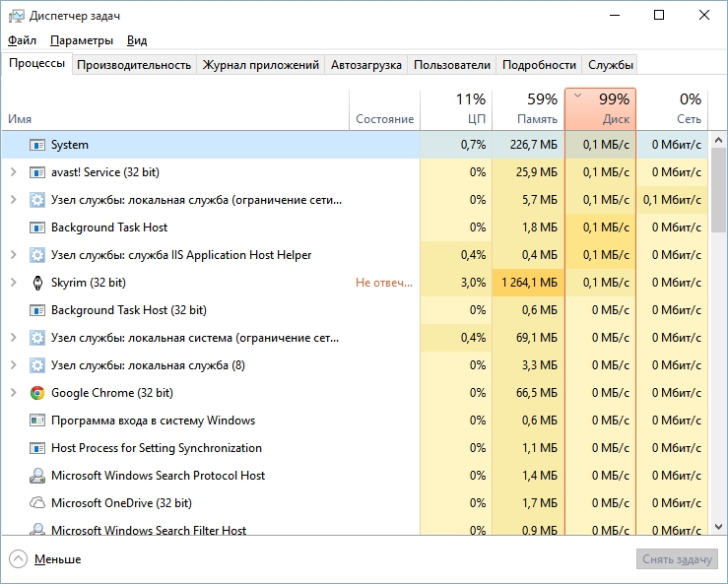Click the Google Chrome process icon
This screenshot has height=584, width=728.
click(37, 393)
